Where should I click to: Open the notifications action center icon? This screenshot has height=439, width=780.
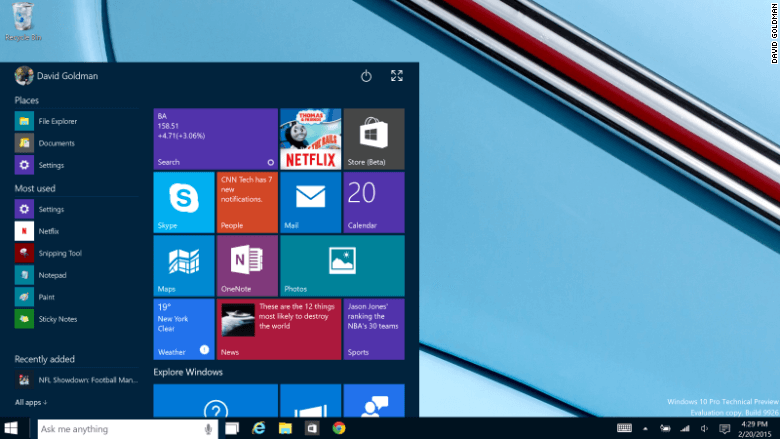(725, 429)
